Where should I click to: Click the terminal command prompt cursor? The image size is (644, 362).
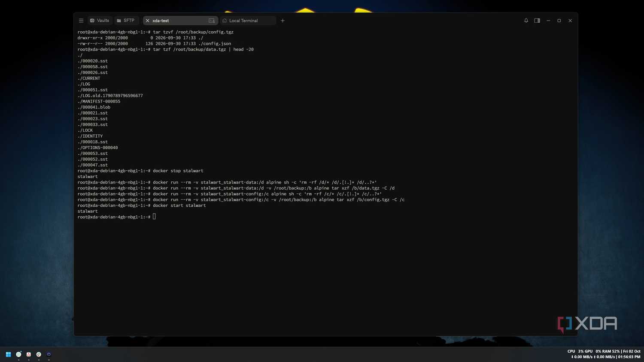[x=154, y=217]
